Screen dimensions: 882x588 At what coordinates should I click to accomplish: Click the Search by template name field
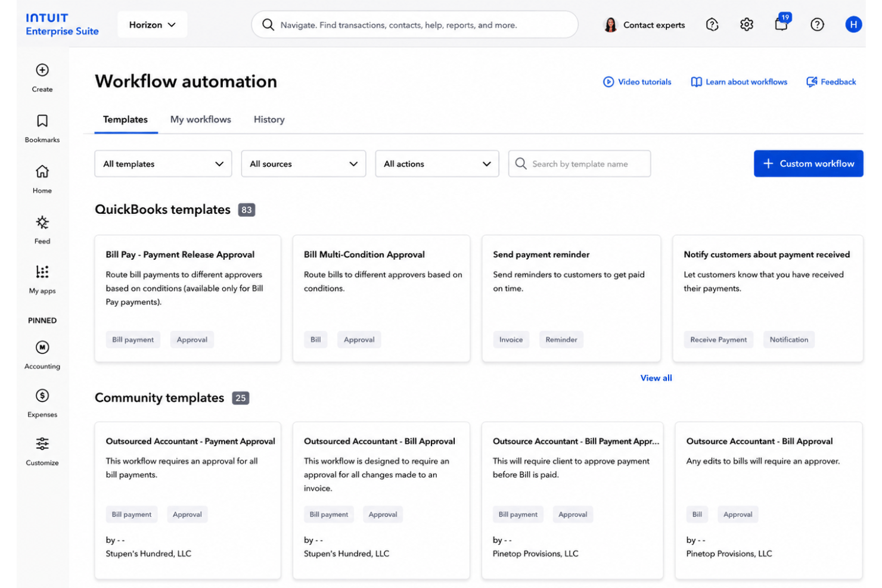[x=579, y=163]
